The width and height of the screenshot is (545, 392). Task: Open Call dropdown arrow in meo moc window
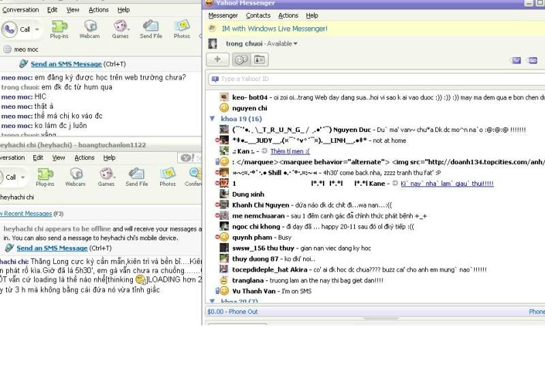click(37, 29)
